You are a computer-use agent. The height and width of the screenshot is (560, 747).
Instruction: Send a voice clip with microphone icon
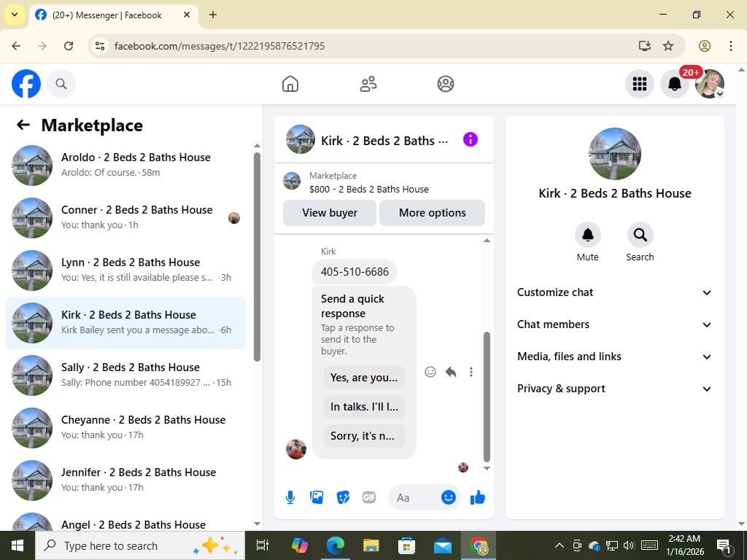point(290,497)
